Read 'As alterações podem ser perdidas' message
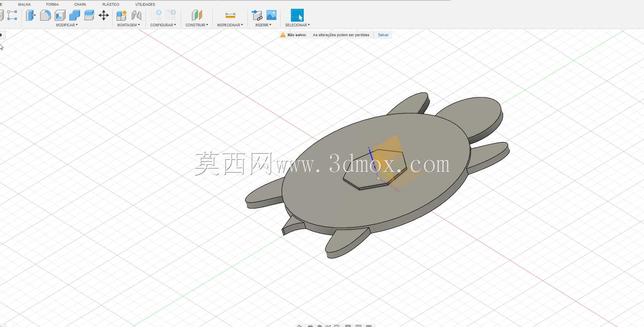Viewport: 644px width, 327px height. click(341, 35)
